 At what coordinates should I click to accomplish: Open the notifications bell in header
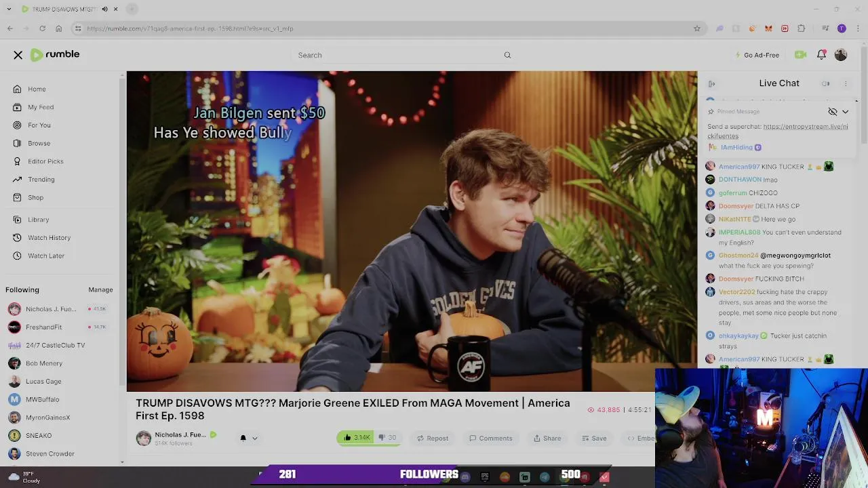tap(821, 55)
